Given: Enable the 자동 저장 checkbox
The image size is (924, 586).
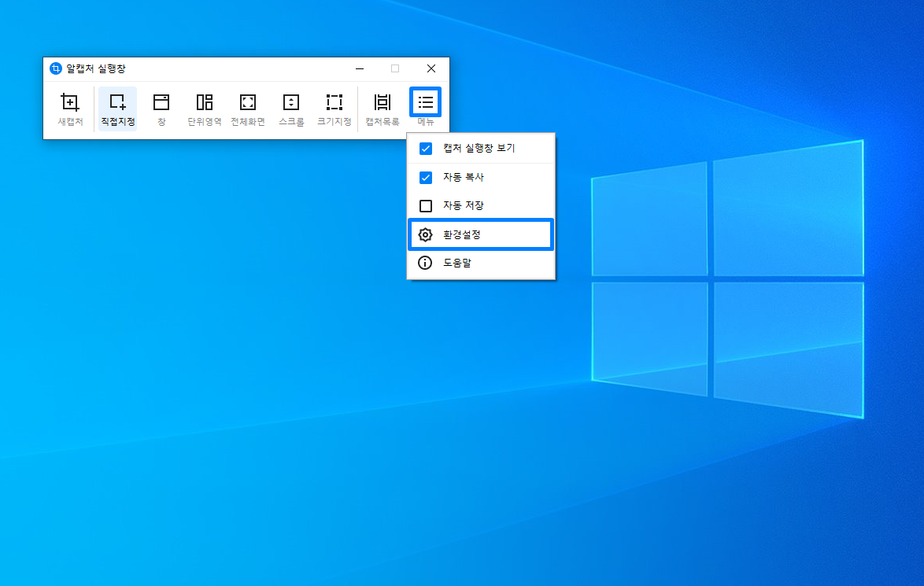Looking at the screenshot, I should point(426,205).
